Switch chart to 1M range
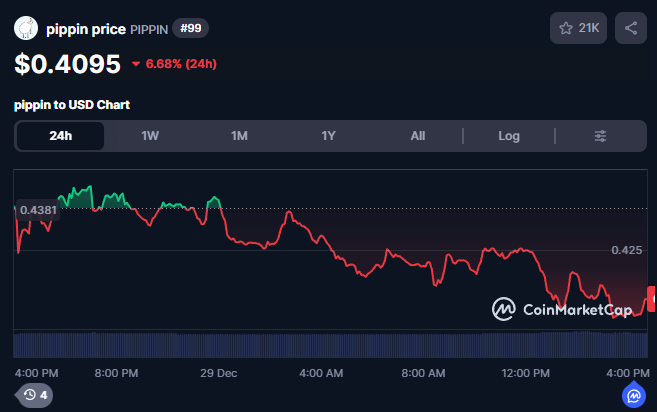The height and width of the screenshot is (412, 657). [239, 136]
